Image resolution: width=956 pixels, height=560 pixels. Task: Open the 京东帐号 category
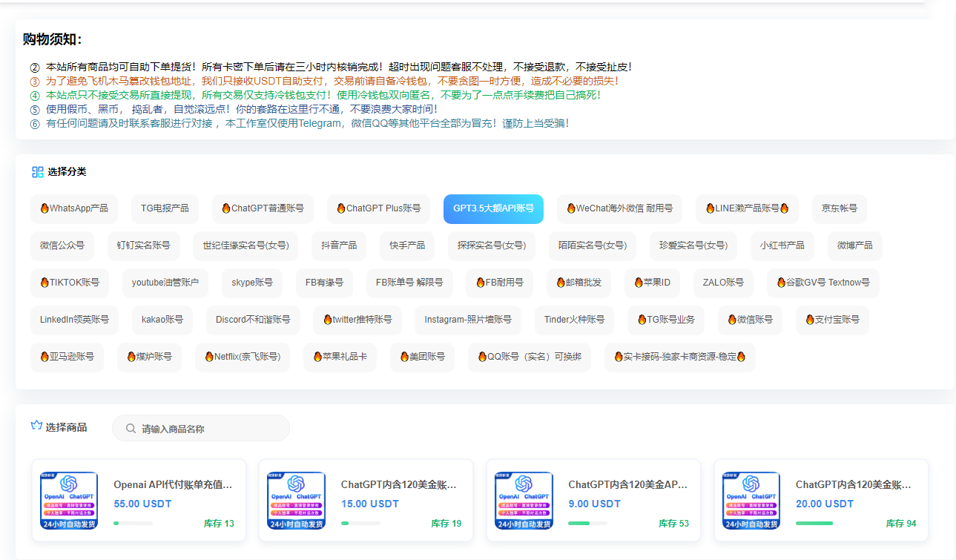coord(839,209)
